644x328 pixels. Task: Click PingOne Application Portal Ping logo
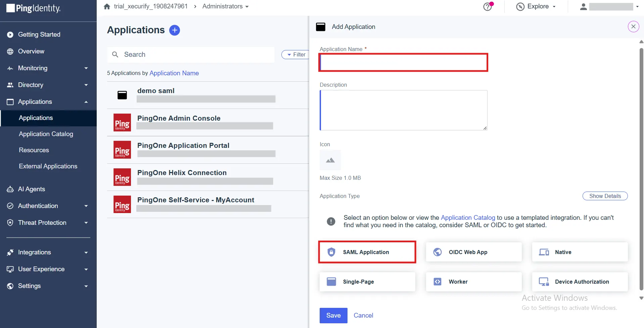coord(122,150)
